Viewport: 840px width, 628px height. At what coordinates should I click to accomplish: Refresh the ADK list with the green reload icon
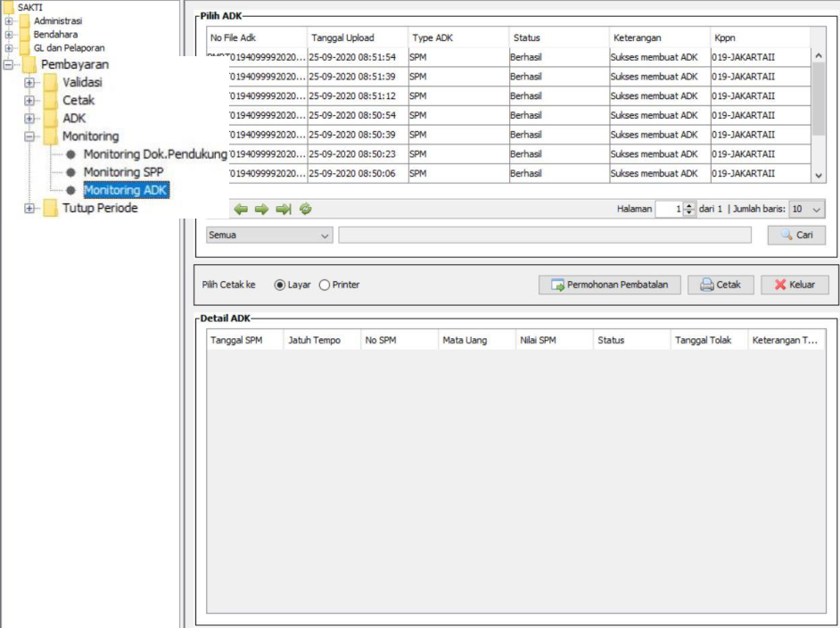(306, 209)
